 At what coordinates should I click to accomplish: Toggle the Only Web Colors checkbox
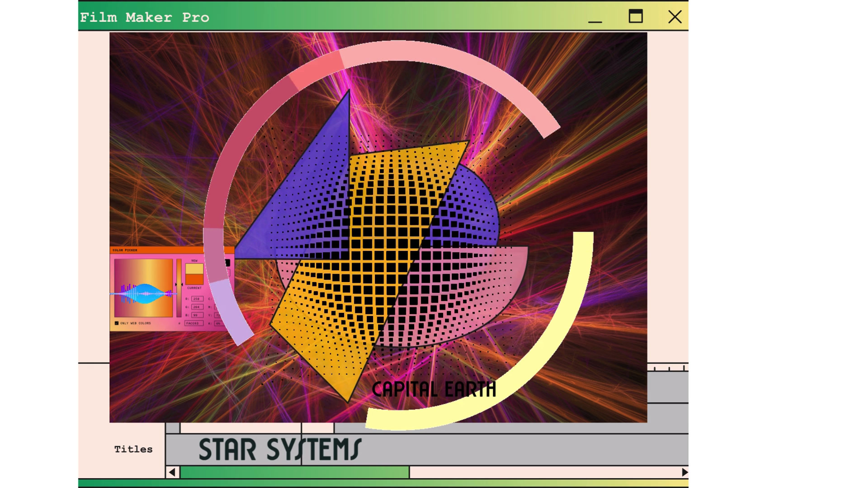point(117,323)
